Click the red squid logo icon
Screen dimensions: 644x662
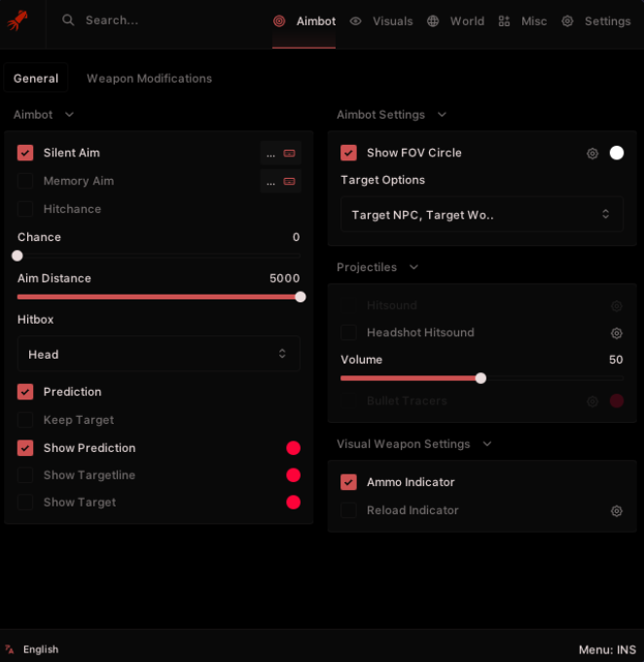(x=18, y=20)
